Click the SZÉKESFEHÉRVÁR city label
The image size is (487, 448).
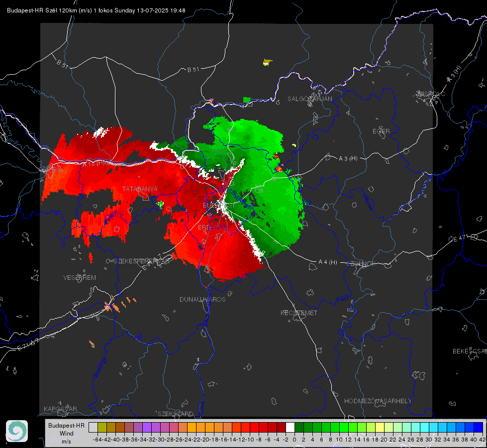141,261
